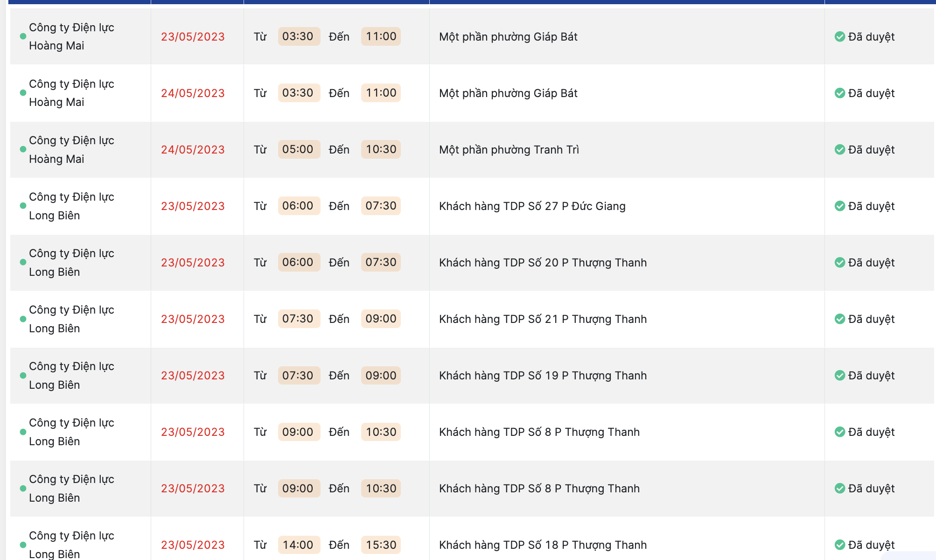This screenshot has width=936, height=560.
Task: Click 'Từ' label in Tranh Trì row
Action: 260,149
